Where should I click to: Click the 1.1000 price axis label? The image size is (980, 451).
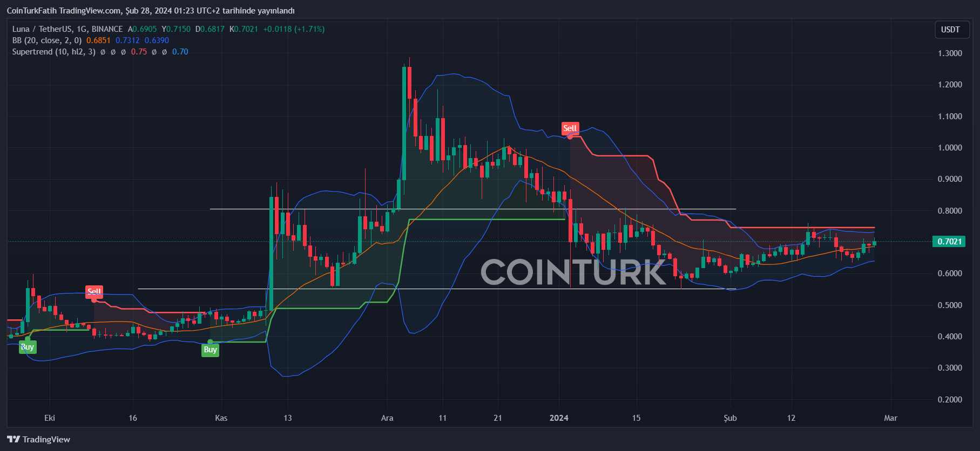click(950, 117)
